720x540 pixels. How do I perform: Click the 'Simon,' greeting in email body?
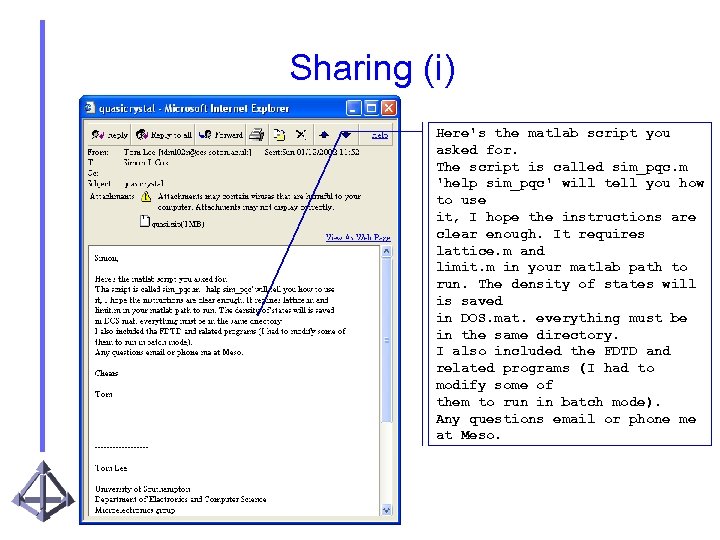click(x=107, y=259)
